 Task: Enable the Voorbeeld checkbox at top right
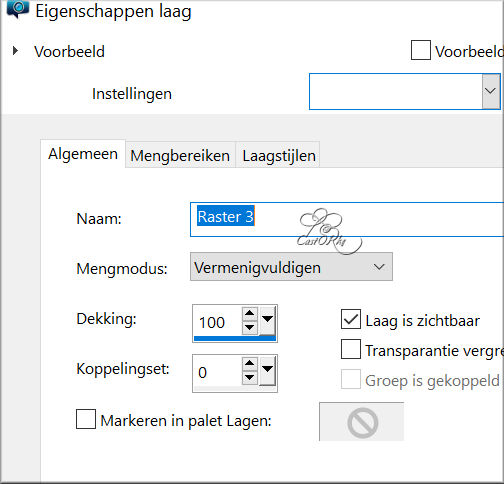[x=420, y=50]
